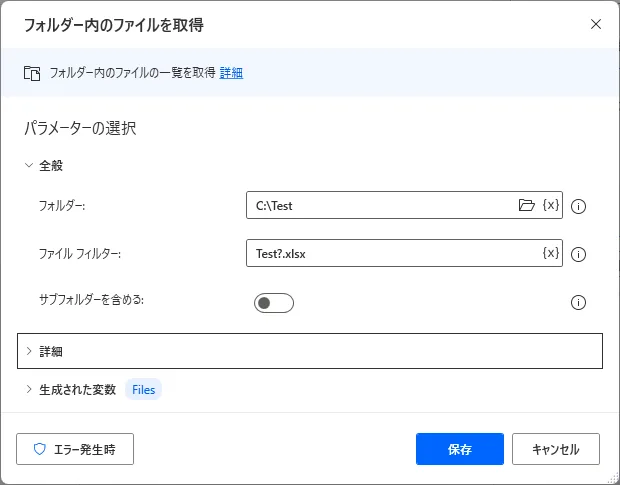
Task: Select the Files variable chip
Action: click(x=144, y=389)
